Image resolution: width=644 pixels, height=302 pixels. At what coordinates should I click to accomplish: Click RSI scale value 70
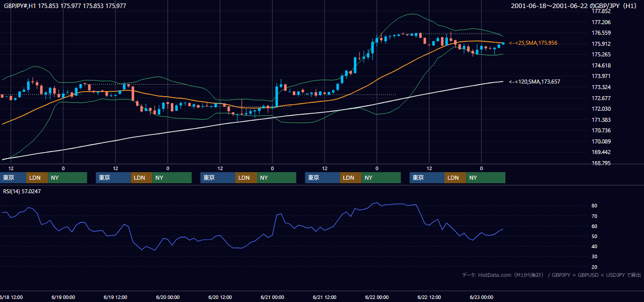[x=594, y=216]
